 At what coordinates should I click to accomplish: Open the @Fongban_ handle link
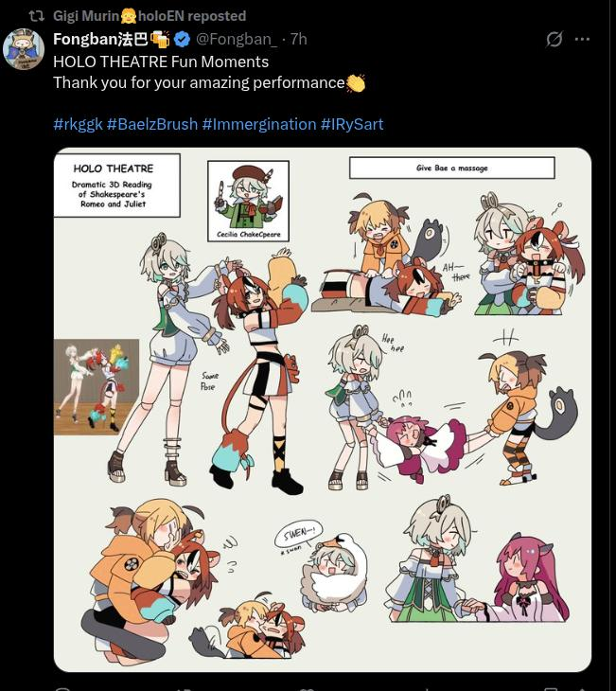click(237, 39)
